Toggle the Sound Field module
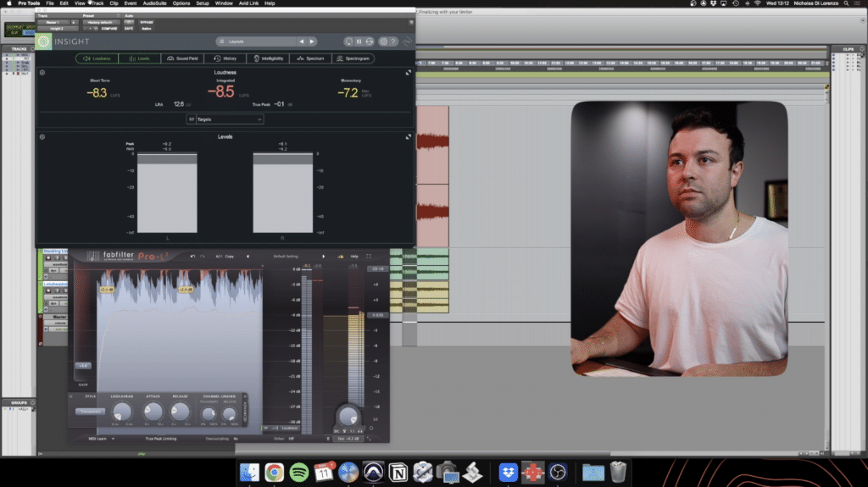This screenshot has width=868, height=487. pos(182,58)
